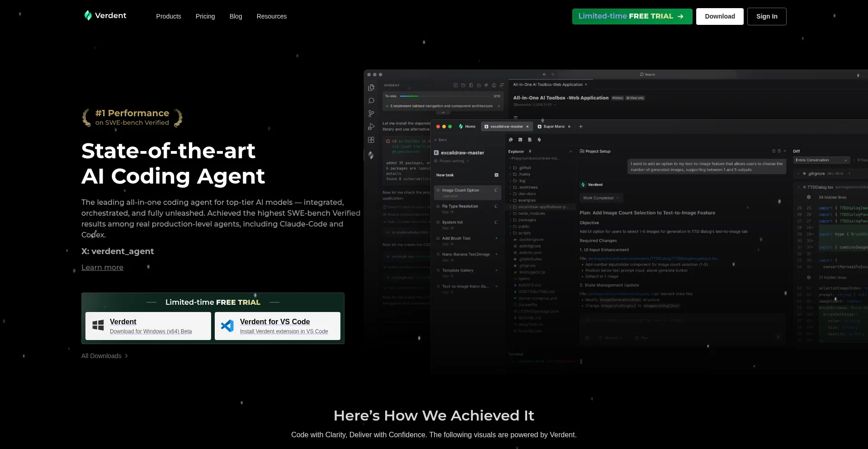Collapse the TTDDialog.tsx diff section
This screenshot has width=868, height=449.
(x=799, y=187)
